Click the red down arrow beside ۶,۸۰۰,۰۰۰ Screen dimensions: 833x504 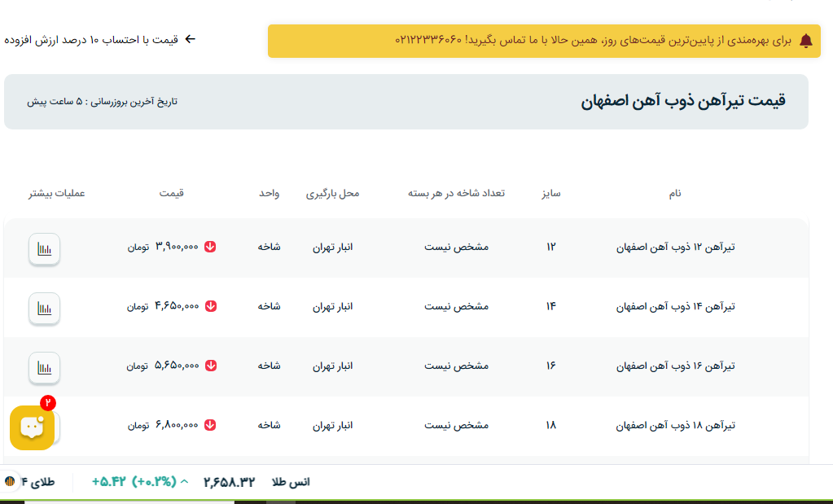point(210,425)
